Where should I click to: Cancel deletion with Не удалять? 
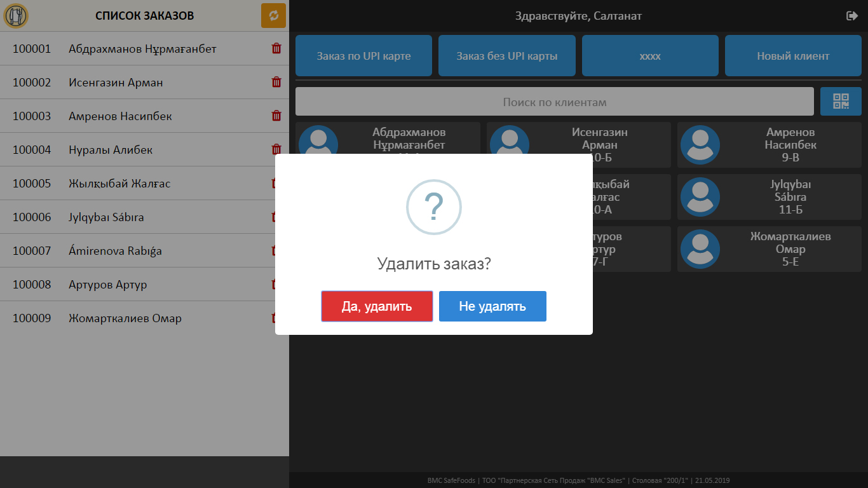click(x=492, y=306)
